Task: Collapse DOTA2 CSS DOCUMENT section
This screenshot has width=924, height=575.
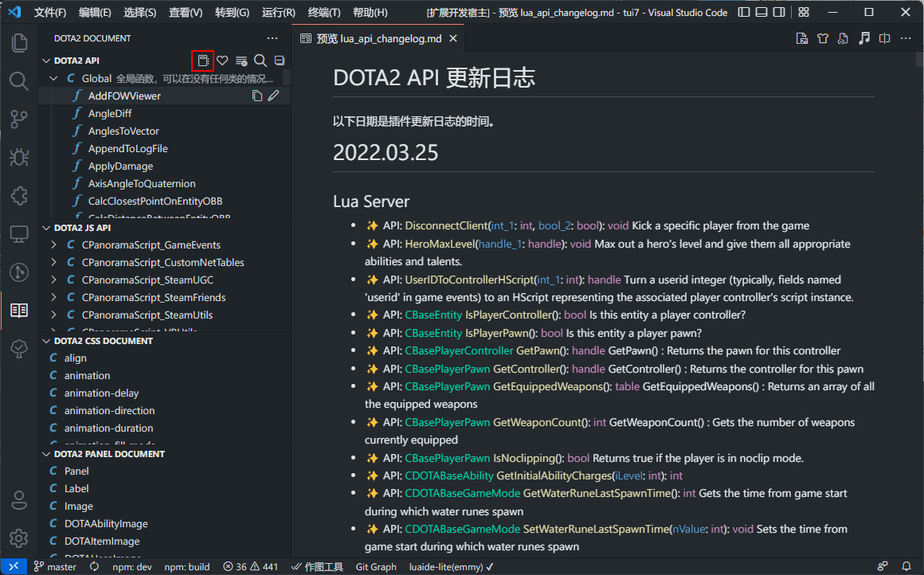Action: tap(46, 341)
